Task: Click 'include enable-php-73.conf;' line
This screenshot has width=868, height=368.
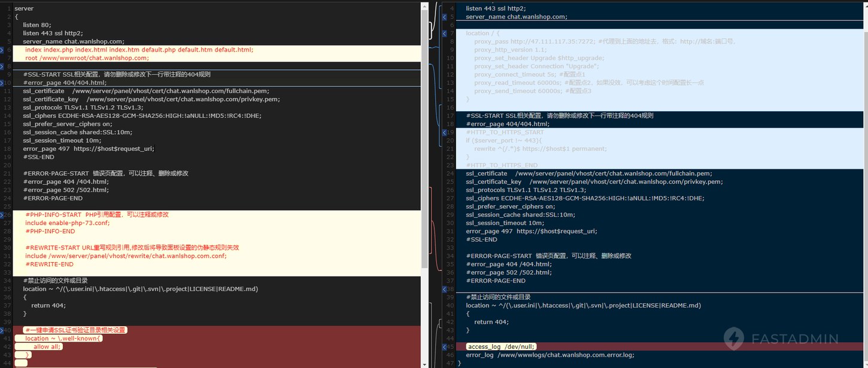Action: pos(67,223)
